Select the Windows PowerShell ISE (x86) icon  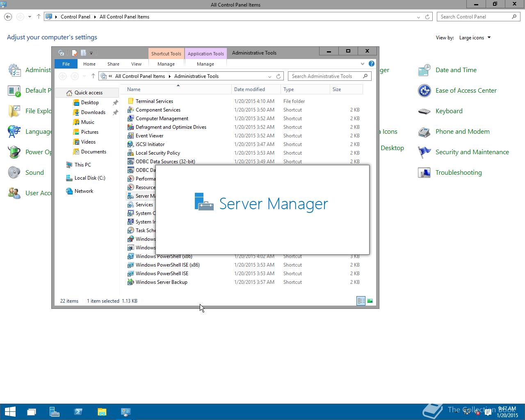[130, 265]
